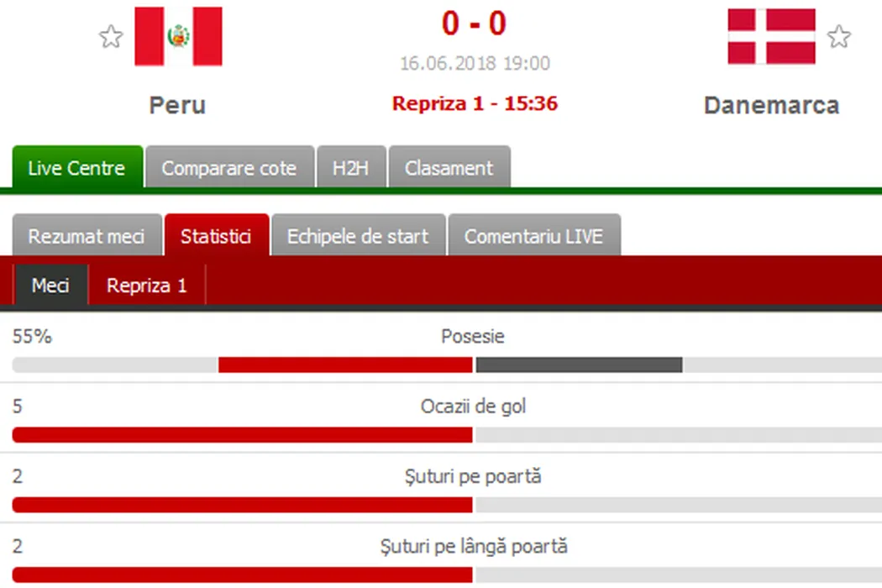Click the Peru team name
This screenshot has height=588, width=882.
177,105
